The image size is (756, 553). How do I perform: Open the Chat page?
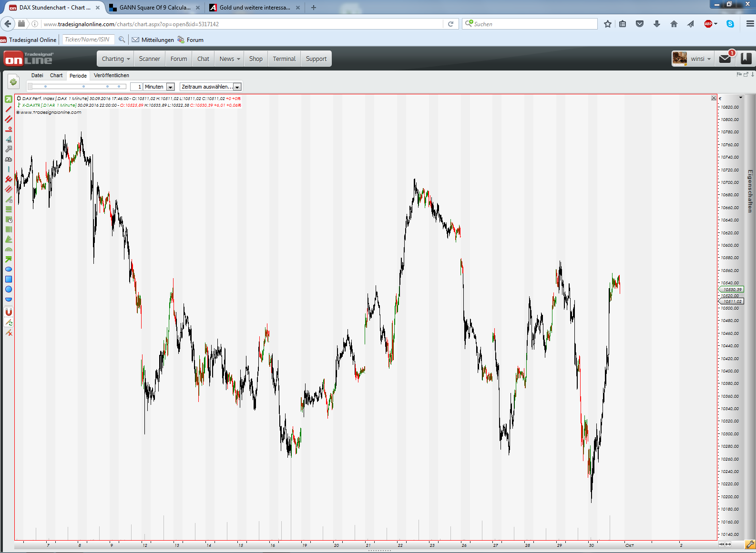[x=203, y=59]
